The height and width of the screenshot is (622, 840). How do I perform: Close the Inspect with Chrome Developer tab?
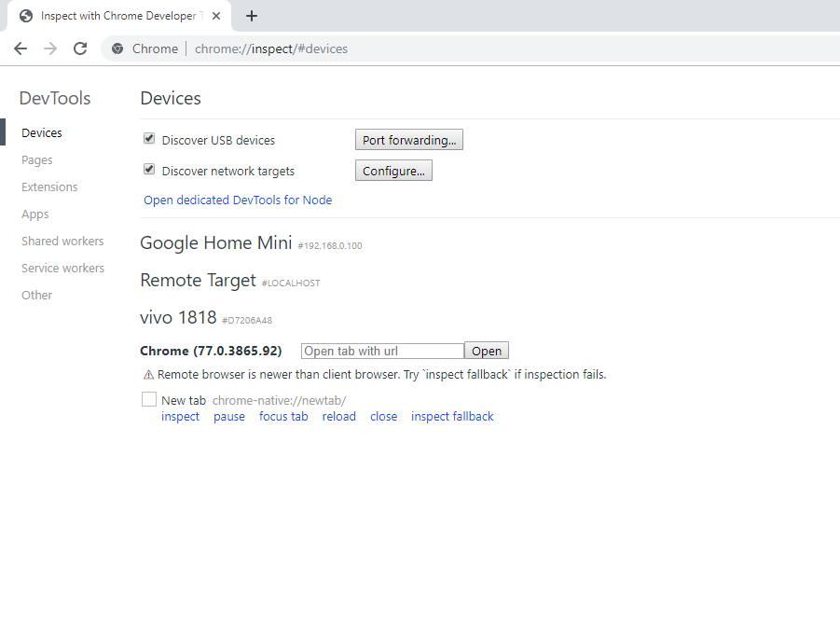tap(216, 16)
